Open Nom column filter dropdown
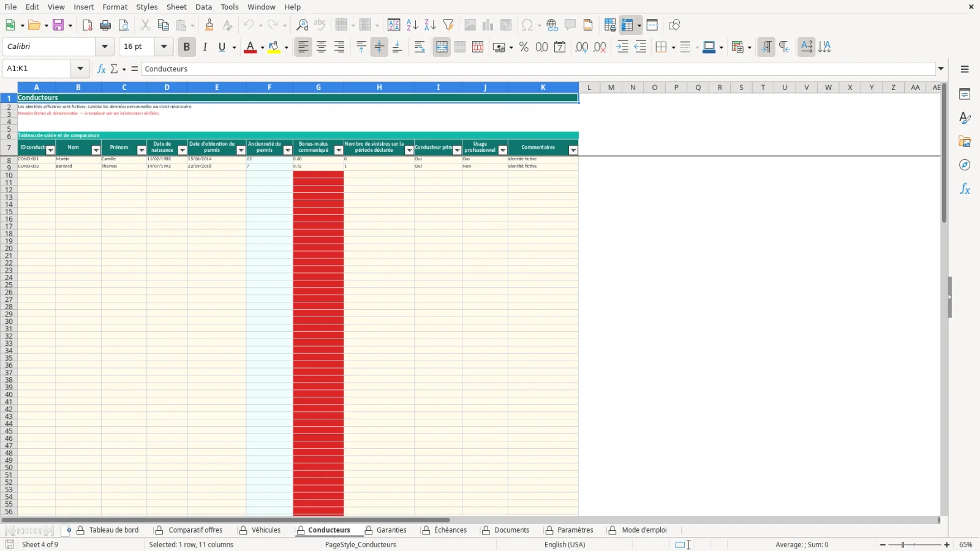 [96, 151]
